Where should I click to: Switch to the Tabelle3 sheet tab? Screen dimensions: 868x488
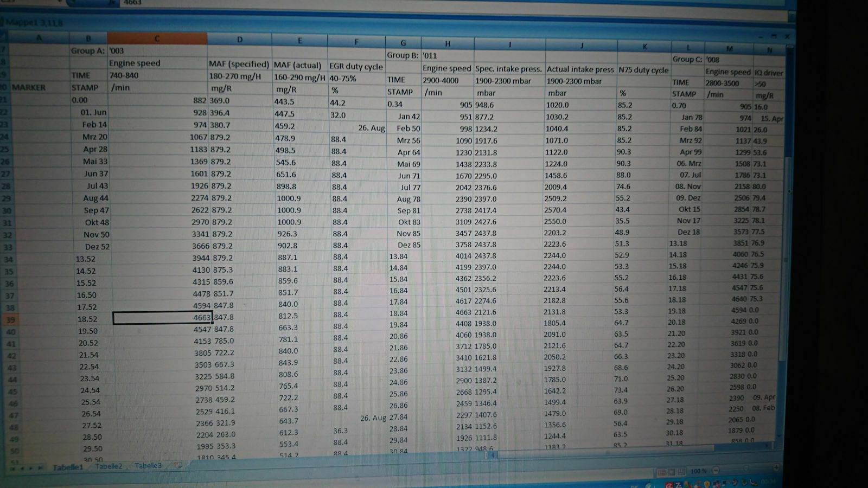pyautogui.click(x=148, y=465)
